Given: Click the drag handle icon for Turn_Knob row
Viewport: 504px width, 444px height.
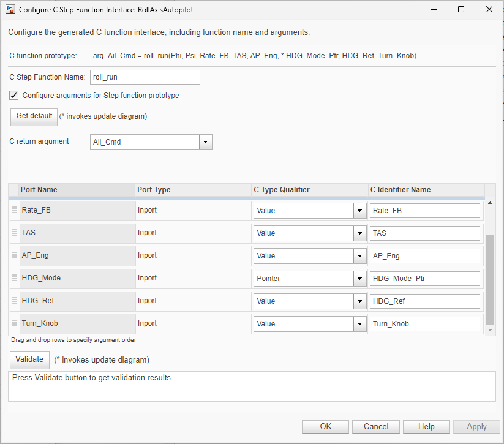Looking at the screenshot, I should 14,323.
